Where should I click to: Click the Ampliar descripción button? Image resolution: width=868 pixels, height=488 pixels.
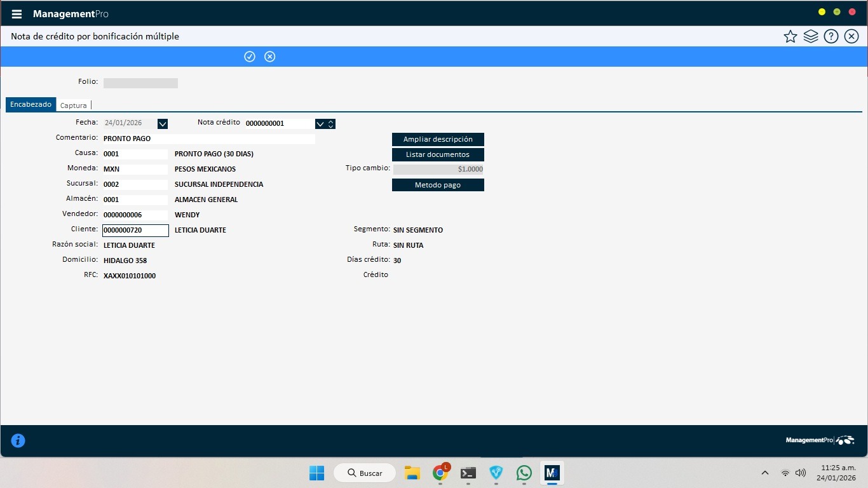coord(438,139)
